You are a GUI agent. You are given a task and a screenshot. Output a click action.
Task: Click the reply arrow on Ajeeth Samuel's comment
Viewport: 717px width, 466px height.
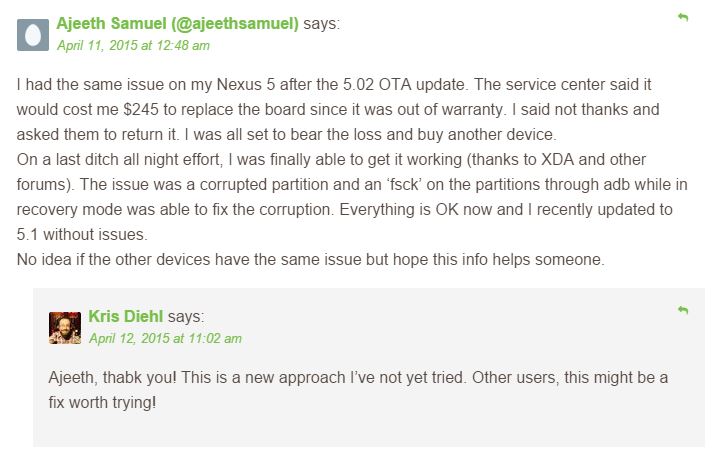tap(683, 17)
